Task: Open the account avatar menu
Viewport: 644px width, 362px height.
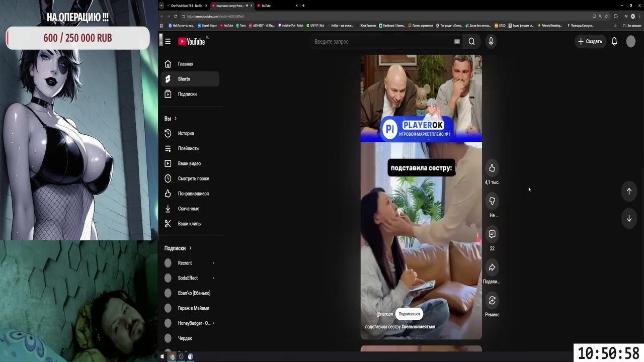Action: coord(631,42)
